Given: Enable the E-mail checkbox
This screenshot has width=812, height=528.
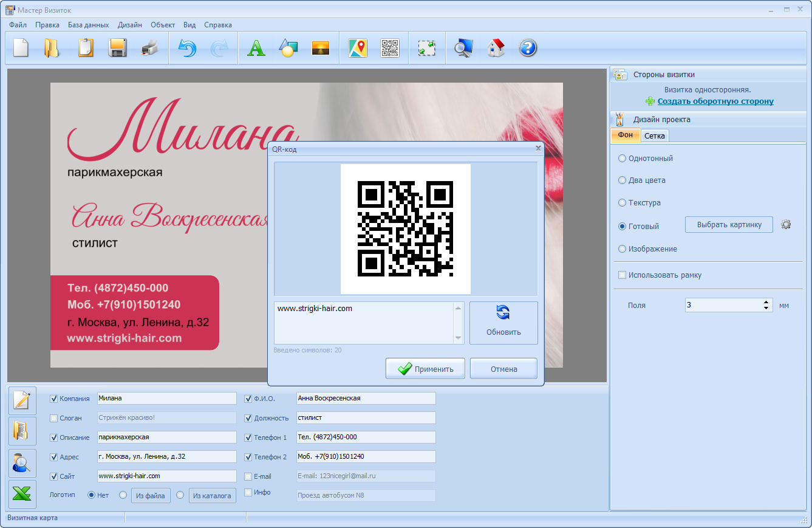Looking at the screenshot, I should (x=248, y=476).
